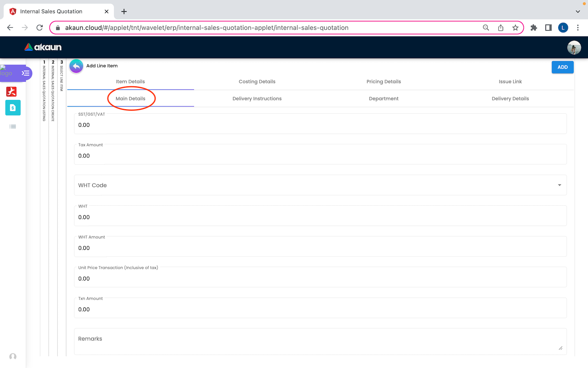Bookmark this page with the star icon

(515, 27)
